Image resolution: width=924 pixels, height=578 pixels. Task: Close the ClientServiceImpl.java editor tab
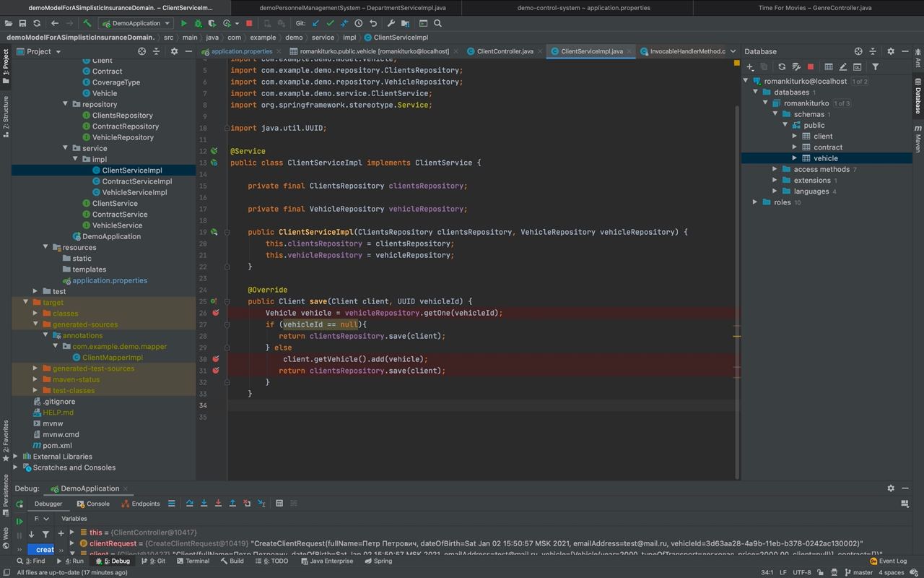click(x=630, y=51)
